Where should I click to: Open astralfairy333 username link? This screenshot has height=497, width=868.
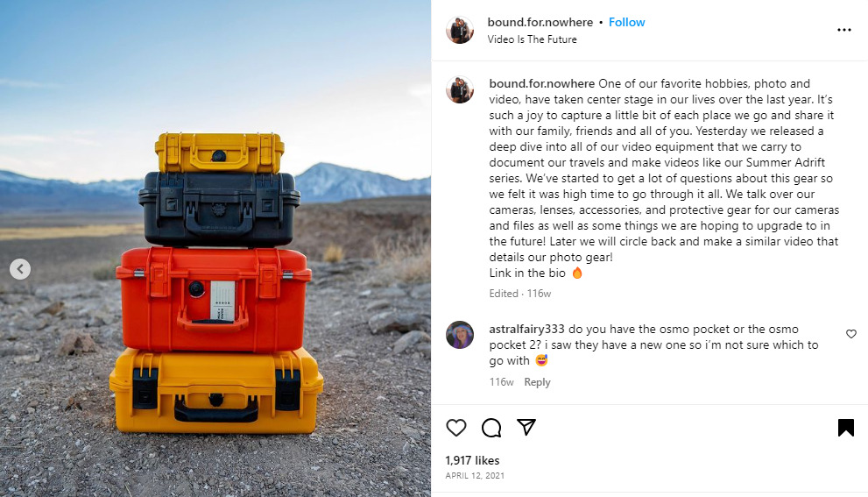coord(526,329)
